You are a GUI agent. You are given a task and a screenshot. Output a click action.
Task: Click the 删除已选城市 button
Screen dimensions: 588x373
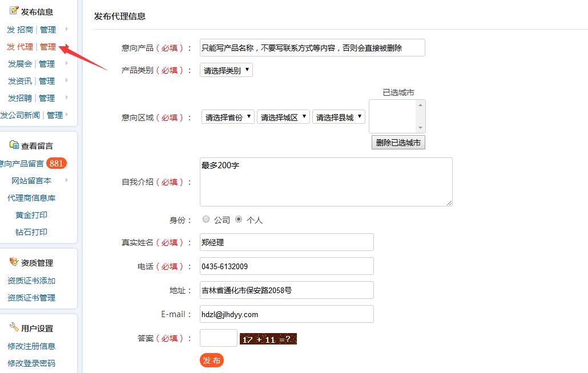click(x=398, y=143)
